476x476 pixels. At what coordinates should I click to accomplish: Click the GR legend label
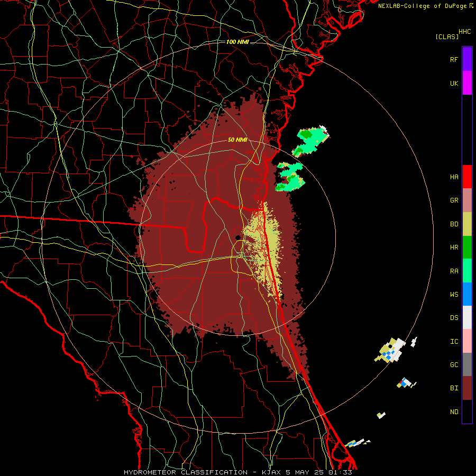click(x=454, y=200)
